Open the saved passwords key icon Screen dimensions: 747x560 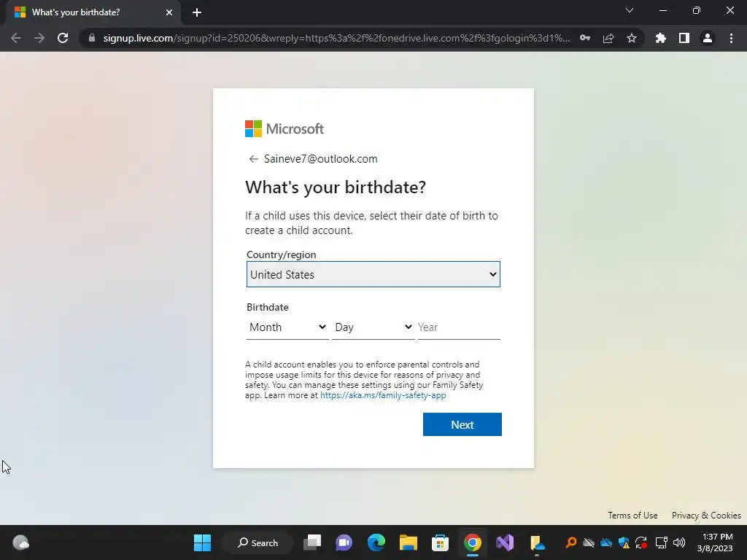tap(585, 38)
